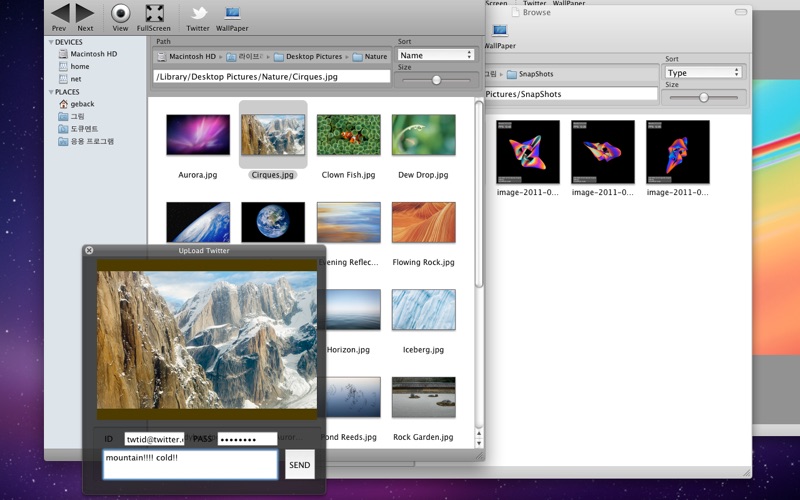Click the Browse window toolbar toggle pill
This screenshot has width=800, height=500.
click(740, 12)
